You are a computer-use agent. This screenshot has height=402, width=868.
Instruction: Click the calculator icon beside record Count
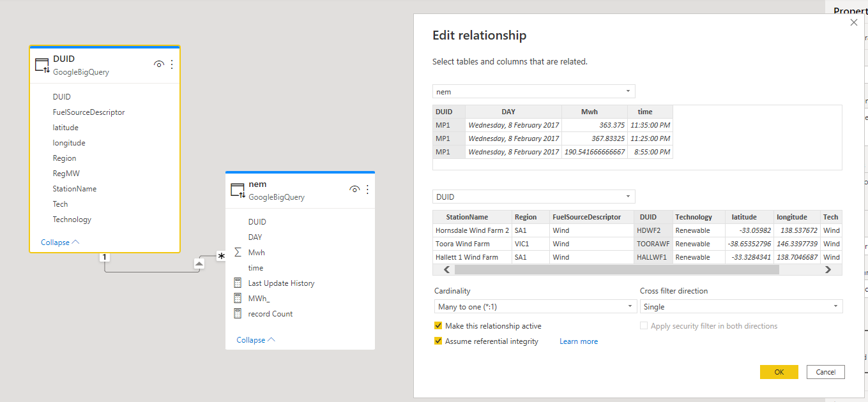[238, 314]
